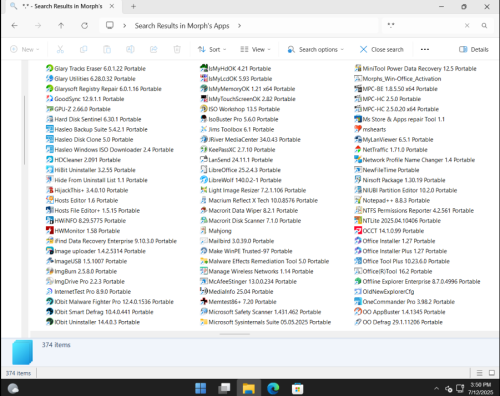500x396 pixels.
Task: Open Search options dropdown
Action: tap(315, 49)
